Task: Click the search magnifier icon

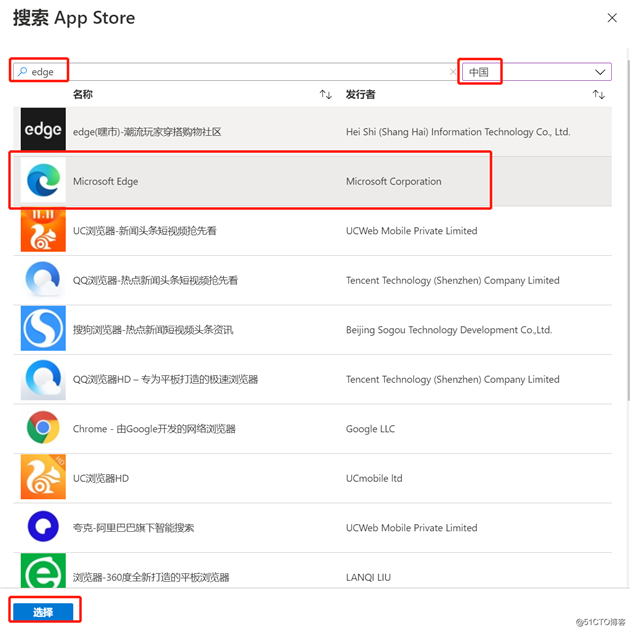Action: (23, 72)
